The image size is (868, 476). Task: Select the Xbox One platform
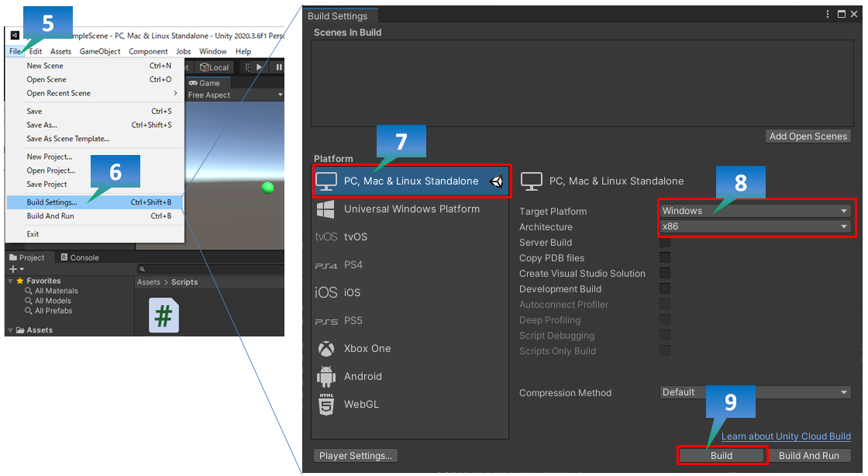(410, 349)
